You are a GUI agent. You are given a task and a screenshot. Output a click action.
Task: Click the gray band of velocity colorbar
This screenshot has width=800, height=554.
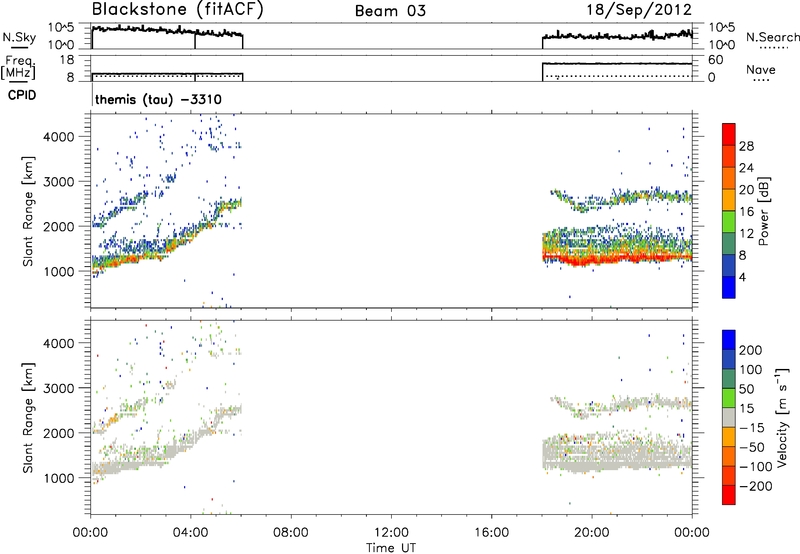tap(729, 417)
